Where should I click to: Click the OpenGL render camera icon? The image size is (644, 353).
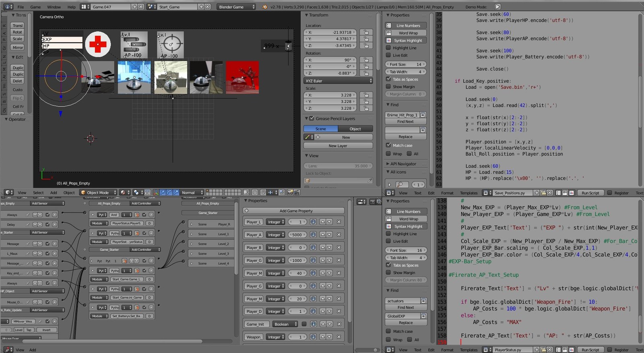pos(289,193)
